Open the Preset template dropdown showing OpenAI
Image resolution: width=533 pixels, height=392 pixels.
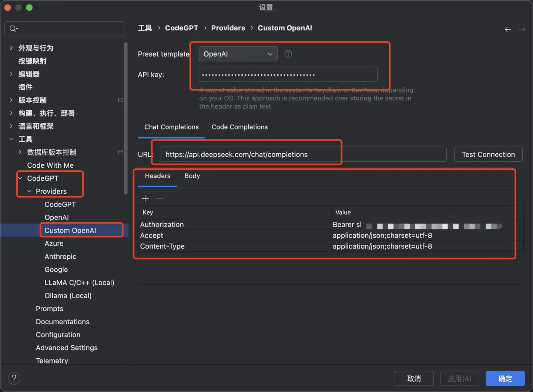coord(238,54)
